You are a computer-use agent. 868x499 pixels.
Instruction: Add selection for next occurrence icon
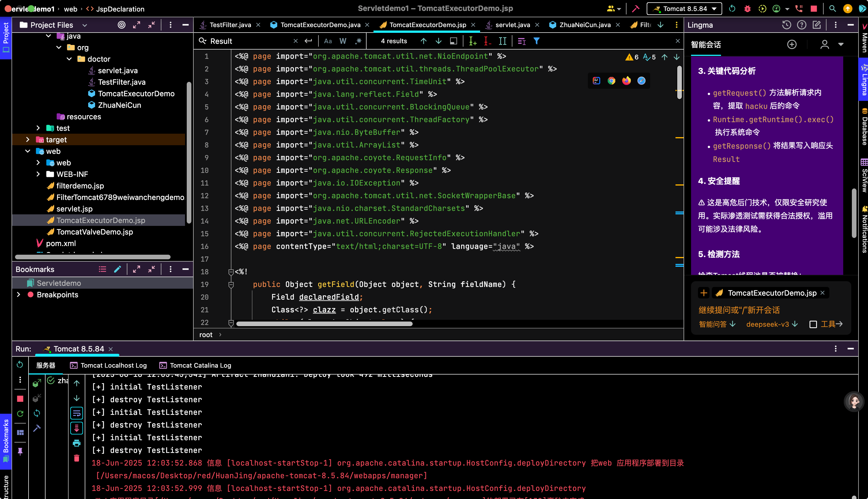click(x=473, y=41)
